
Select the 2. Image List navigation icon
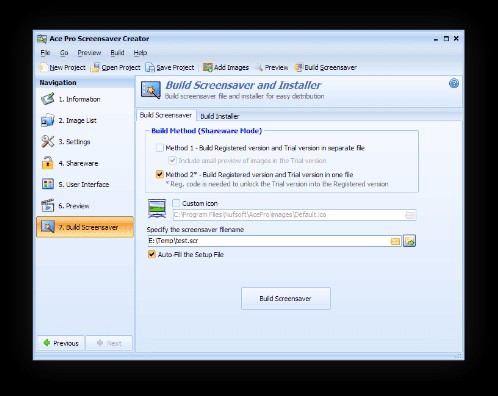point(48,120)
